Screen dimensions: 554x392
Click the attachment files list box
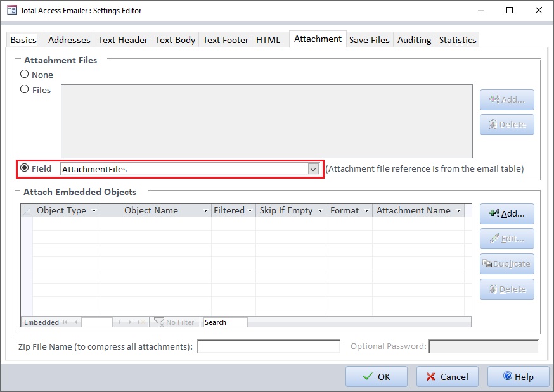[267, 121]
